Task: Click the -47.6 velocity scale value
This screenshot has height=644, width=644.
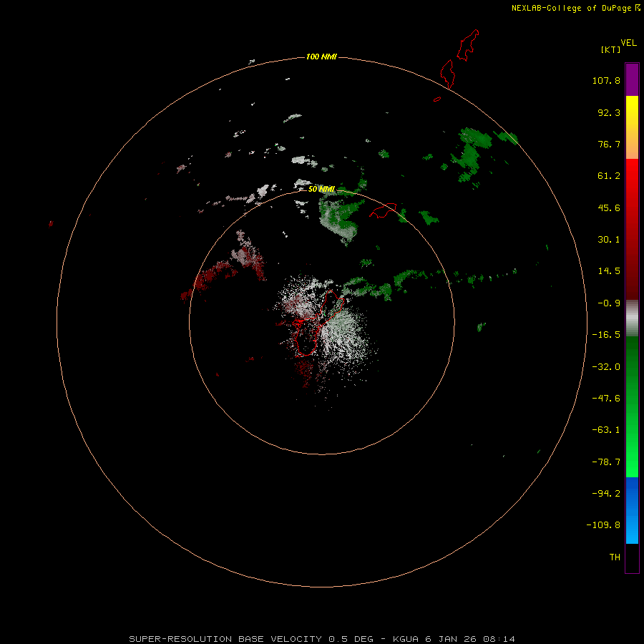Action: coord(606,399)
